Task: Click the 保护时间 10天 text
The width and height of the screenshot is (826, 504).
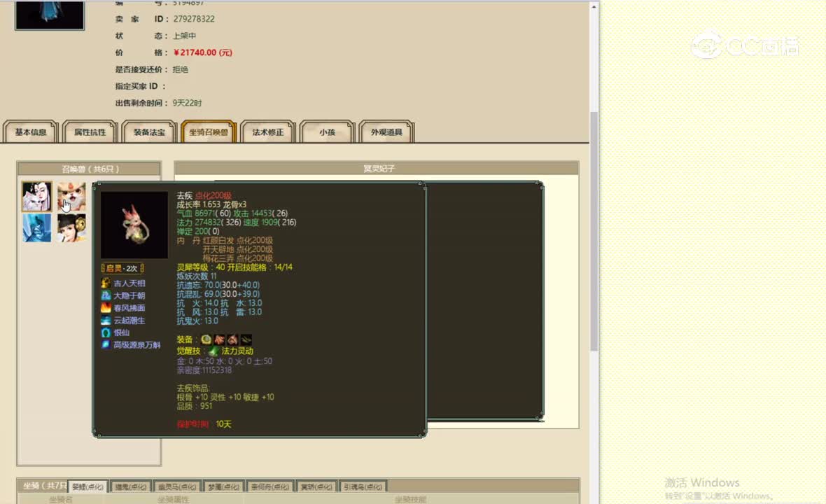Action: click(204, 424)
